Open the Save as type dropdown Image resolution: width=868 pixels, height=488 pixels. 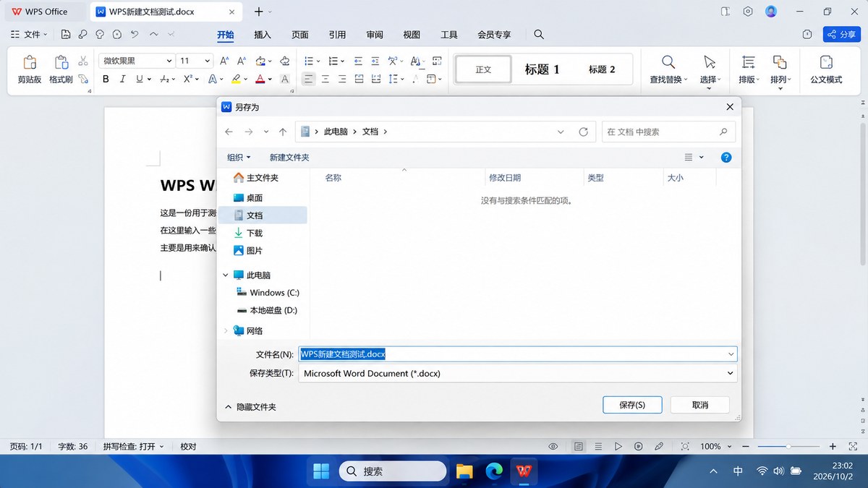point(731,373)
